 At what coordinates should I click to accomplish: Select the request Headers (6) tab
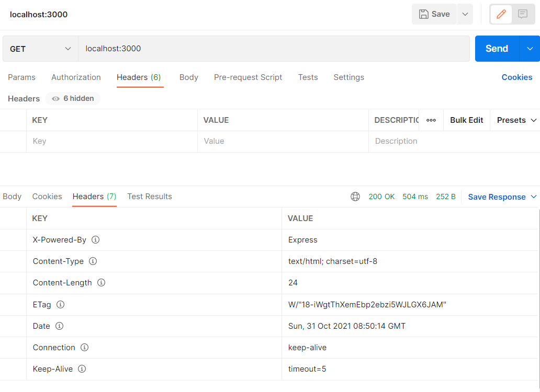pos(139,77)
